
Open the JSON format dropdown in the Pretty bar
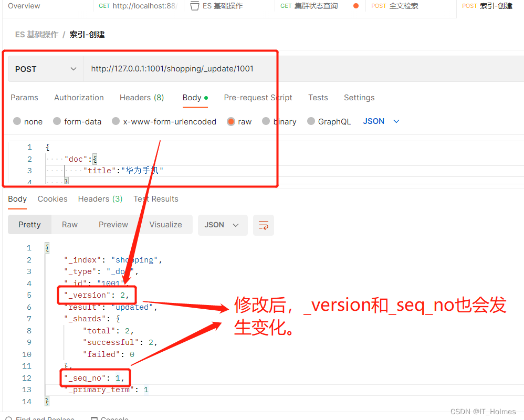(x=223, y=224)
